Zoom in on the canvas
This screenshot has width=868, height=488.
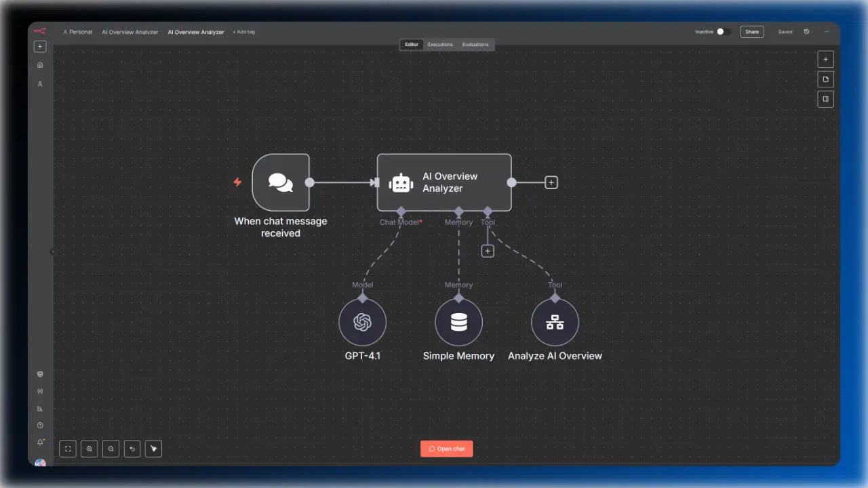[x=89, y=448]
